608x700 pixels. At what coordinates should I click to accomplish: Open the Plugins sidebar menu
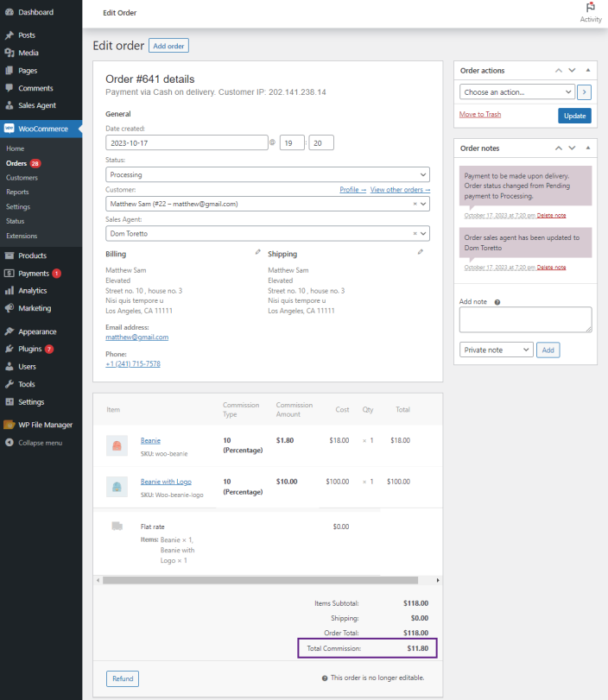pyautogui.click(x=29, y=349)
